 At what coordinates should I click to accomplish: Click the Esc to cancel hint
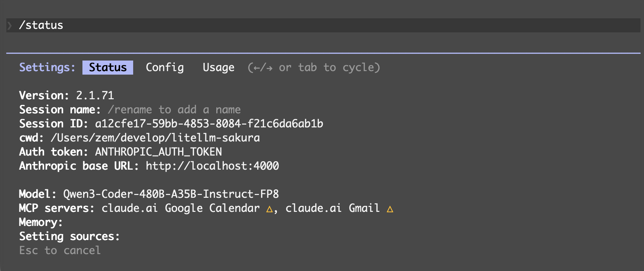pyautogui.click(x=60, y=250)
